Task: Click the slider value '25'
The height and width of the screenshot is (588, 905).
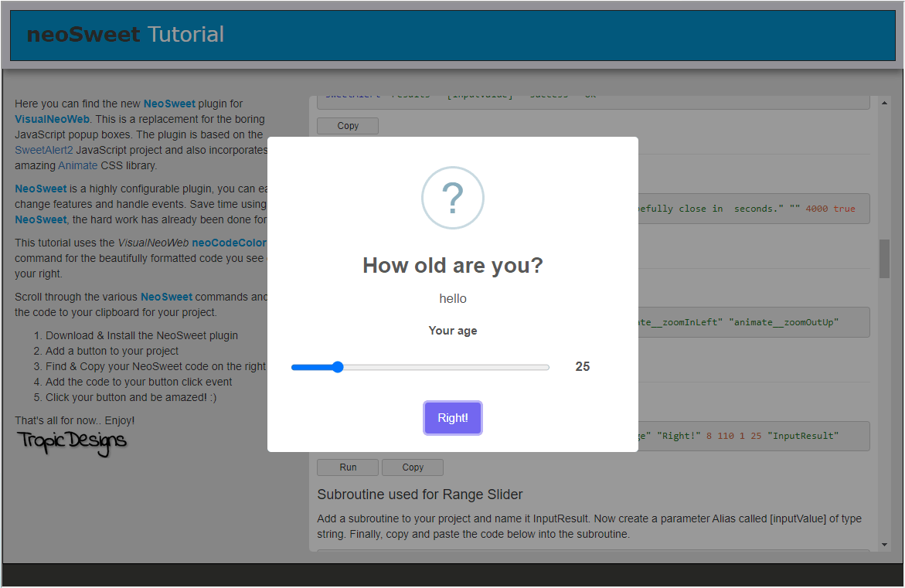Action: click(583, 366)
